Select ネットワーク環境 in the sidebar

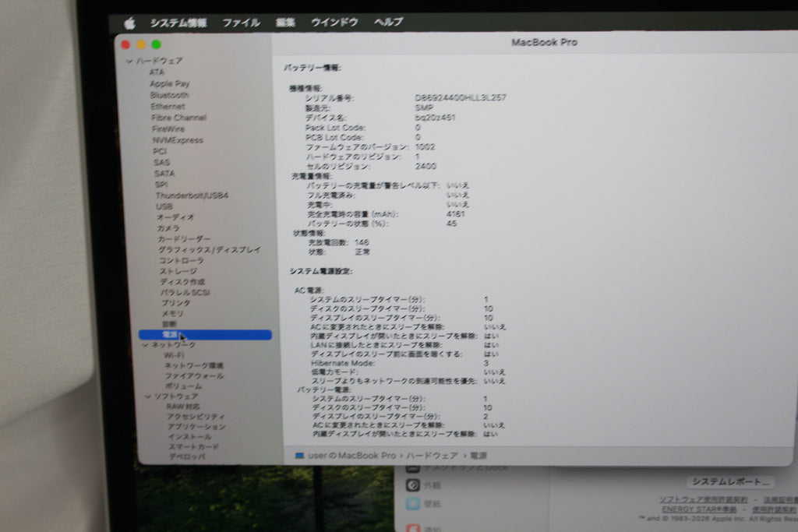tap(193, 365)
